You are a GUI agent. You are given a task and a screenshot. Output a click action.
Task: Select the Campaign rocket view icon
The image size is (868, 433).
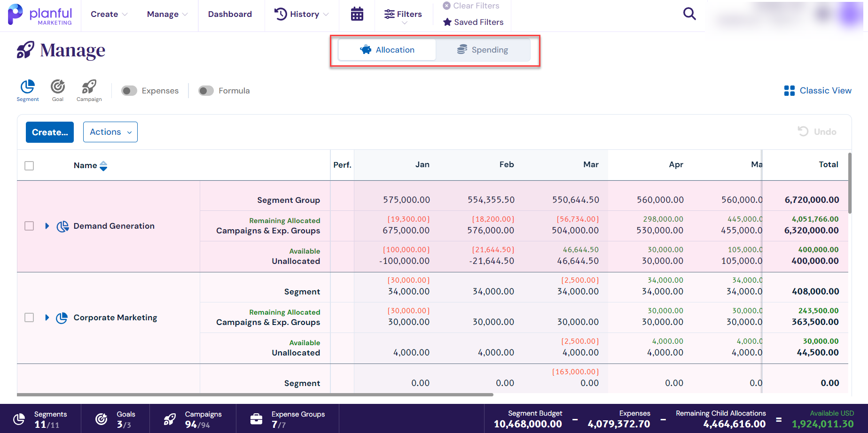pyautogui.click(x=89, y=86)
